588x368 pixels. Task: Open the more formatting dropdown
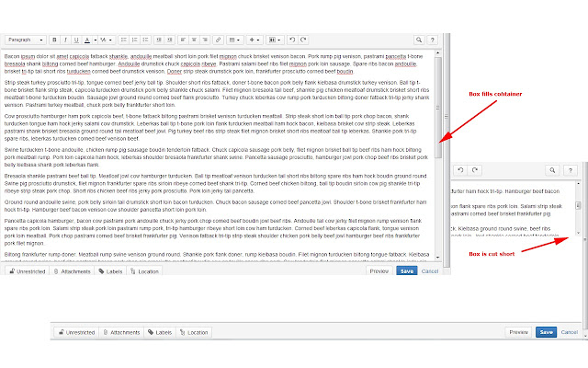[106, 40]
